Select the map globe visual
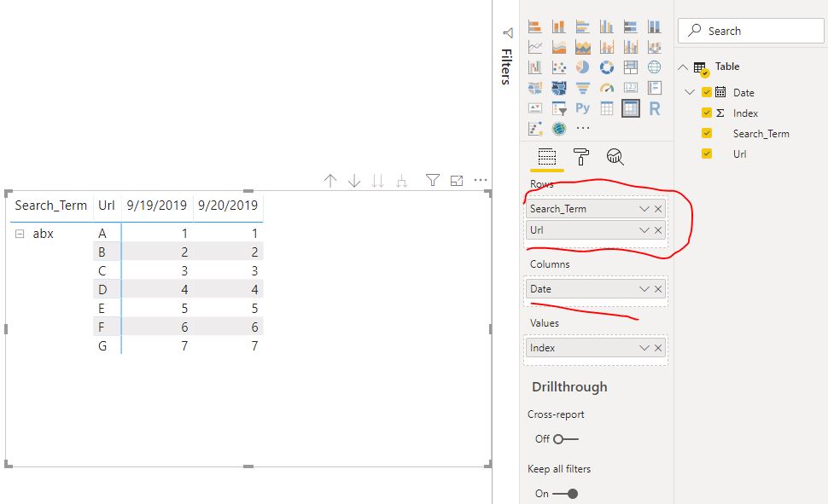The image size is (828, 504). (654, 67)
